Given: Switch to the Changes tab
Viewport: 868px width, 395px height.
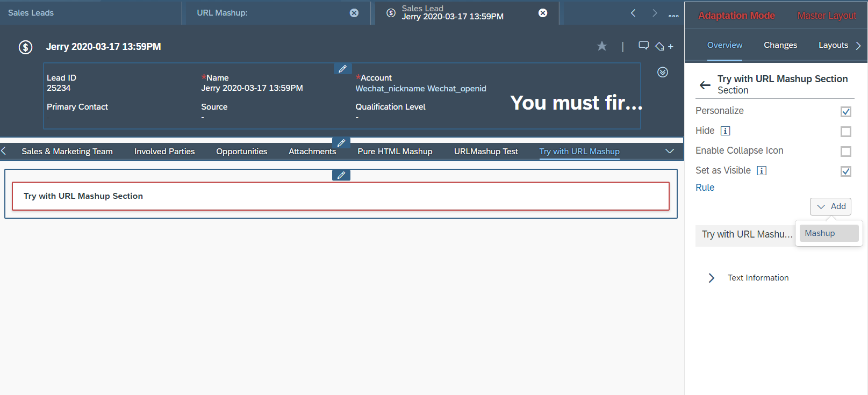Looking at the screenshot, I should [780, 45].
